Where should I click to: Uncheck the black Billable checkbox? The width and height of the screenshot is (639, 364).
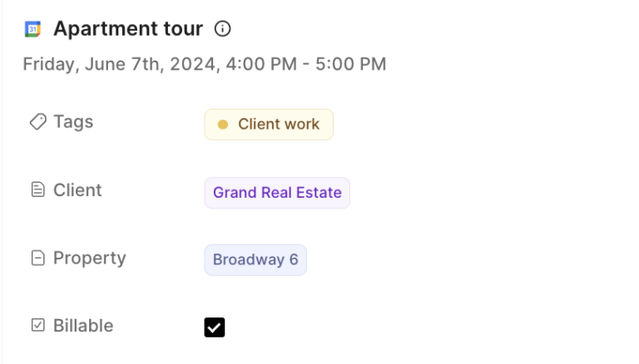tap(215, 327)
